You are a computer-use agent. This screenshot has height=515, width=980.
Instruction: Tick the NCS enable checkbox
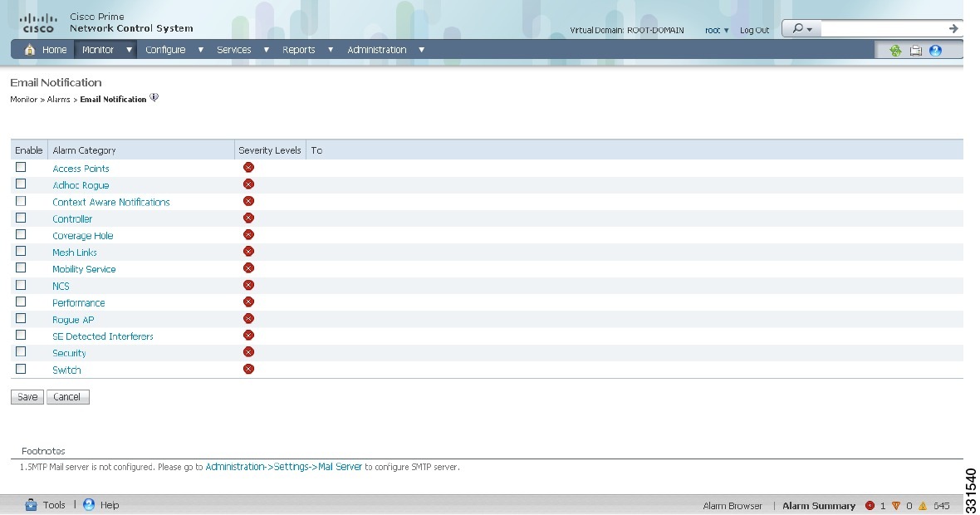tap(21, 285)
